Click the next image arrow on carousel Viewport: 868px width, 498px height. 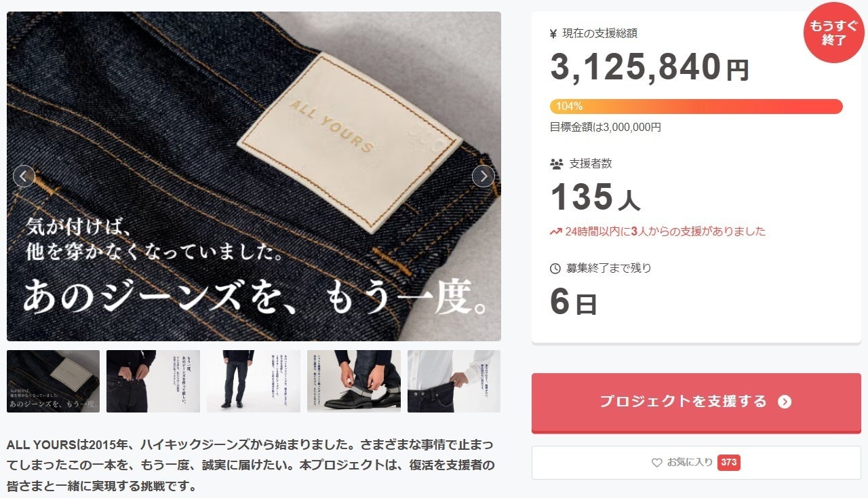(483, 176)
